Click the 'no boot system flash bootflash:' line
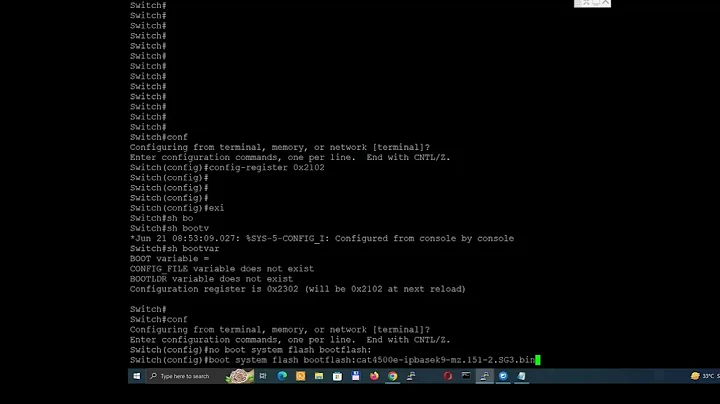This screenshot has height=404, width=720. pos(250,350)
